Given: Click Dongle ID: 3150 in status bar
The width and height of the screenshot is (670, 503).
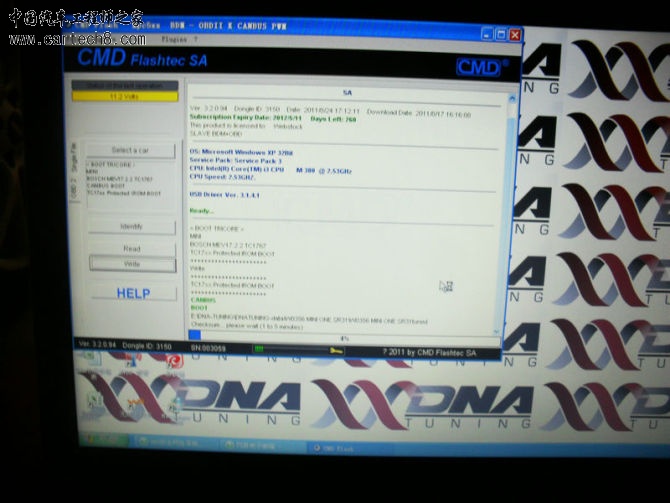Looking at the screenshot, I should tap(147, 346).
